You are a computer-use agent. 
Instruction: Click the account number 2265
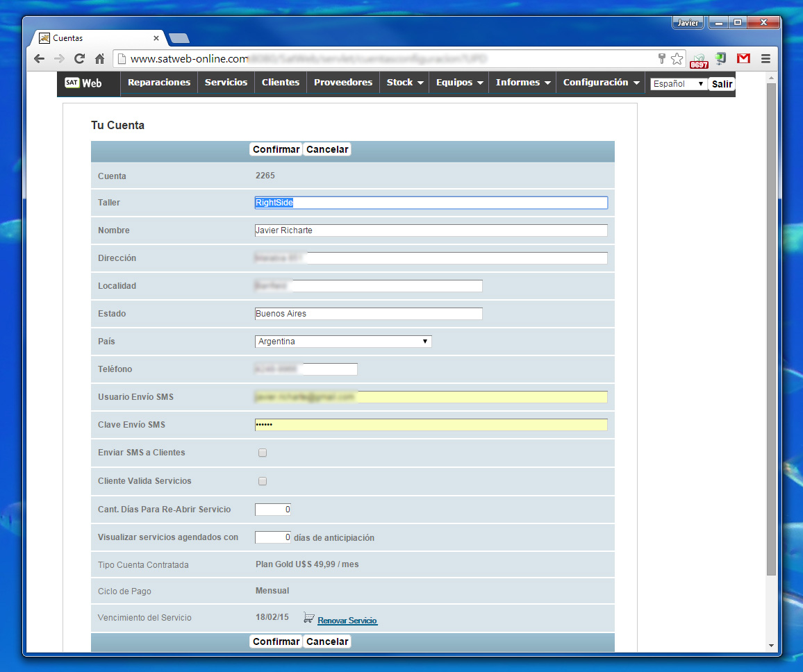(265, 176)
